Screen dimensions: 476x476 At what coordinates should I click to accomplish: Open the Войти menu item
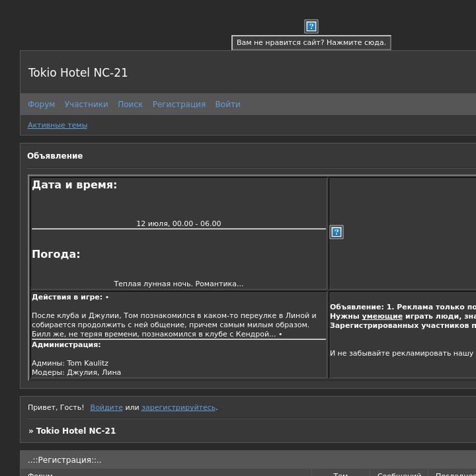227,104
